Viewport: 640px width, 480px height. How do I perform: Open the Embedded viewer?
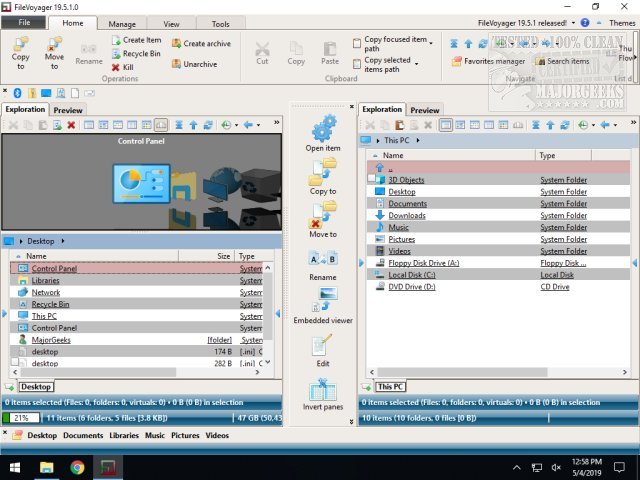coord(323,300)
